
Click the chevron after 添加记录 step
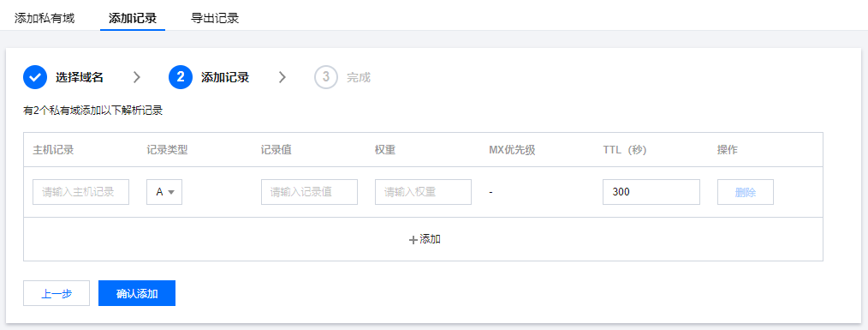[x=282, y=77]
